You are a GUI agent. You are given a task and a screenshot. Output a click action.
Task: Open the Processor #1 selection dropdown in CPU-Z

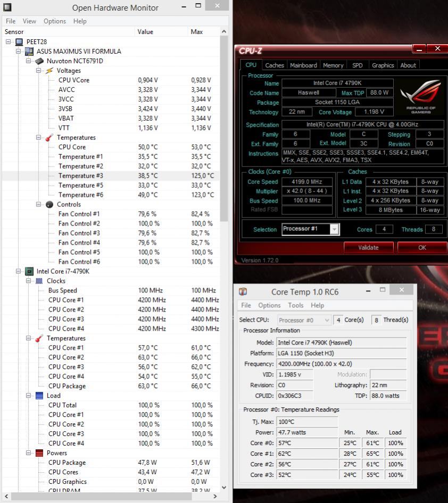click(x=334, y=229)
